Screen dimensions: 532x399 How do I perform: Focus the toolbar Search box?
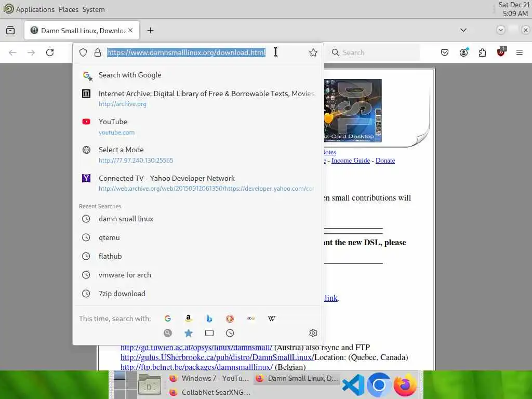[x=373, y=52]
